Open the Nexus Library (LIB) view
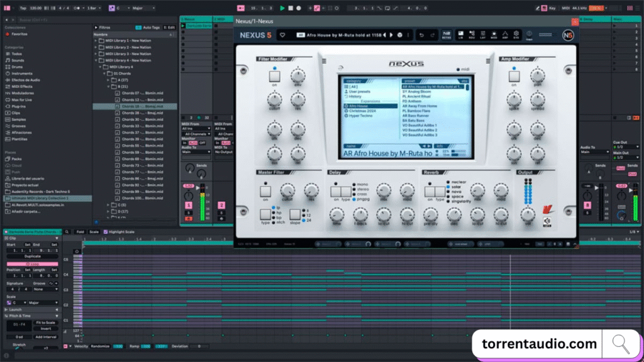This screenshot has height=362, width=644. point(461,35)
